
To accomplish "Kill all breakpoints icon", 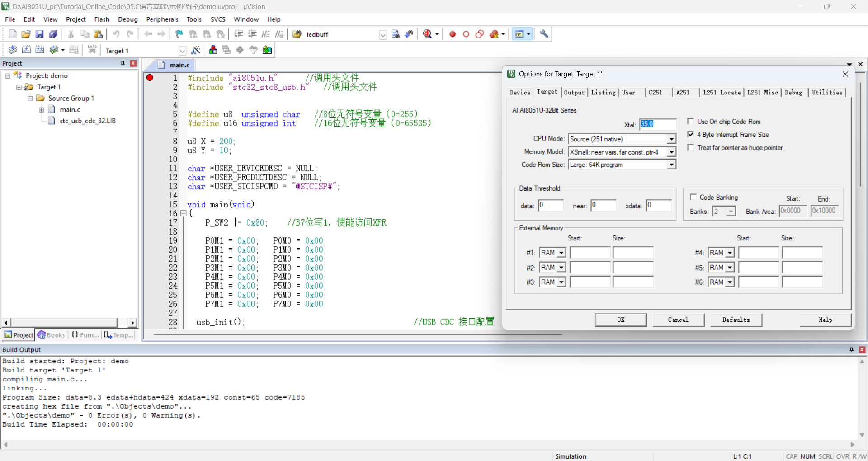I will coord(494,34).
